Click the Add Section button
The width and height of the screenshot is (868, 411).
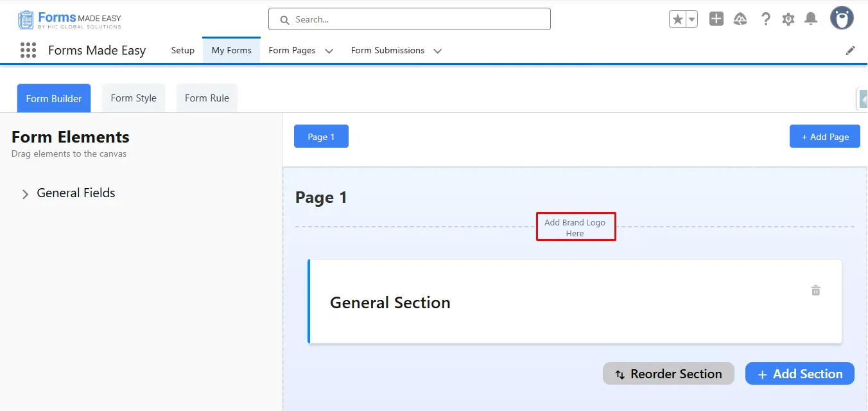799,374
